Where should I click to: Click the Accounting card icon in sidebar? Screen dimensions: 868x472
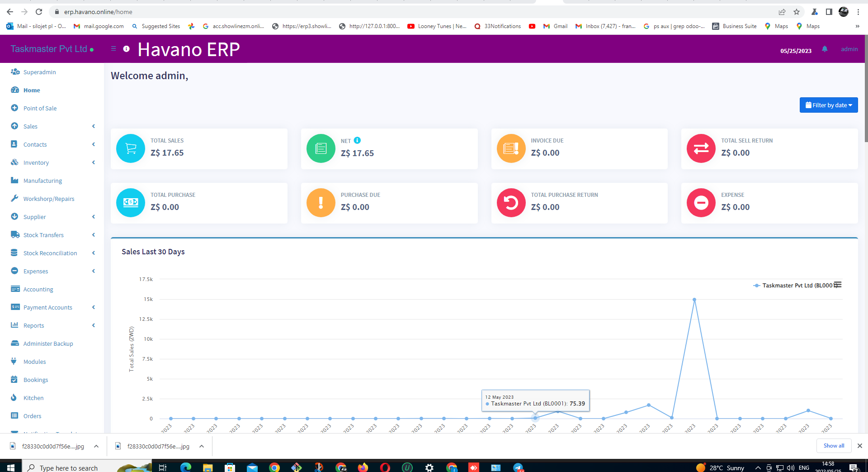click(x=15, y=289)
